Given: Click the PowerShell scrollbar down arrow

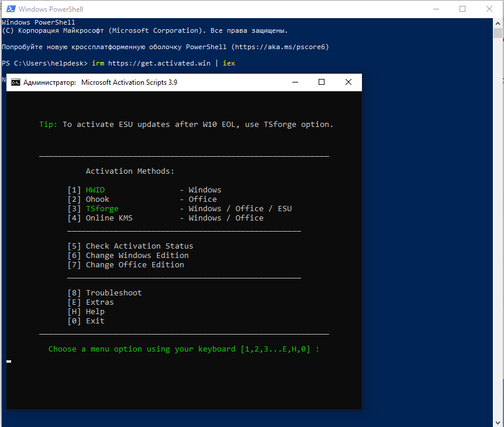Looking at the screenshot, I should tap(498, 422).
